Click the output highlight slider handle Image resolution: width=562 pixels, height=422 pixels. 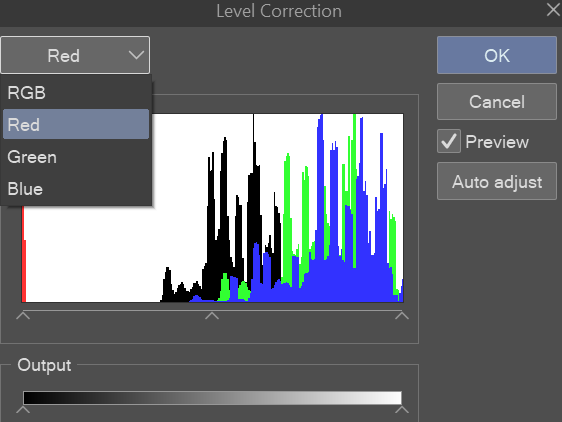[x=402, y=410]
